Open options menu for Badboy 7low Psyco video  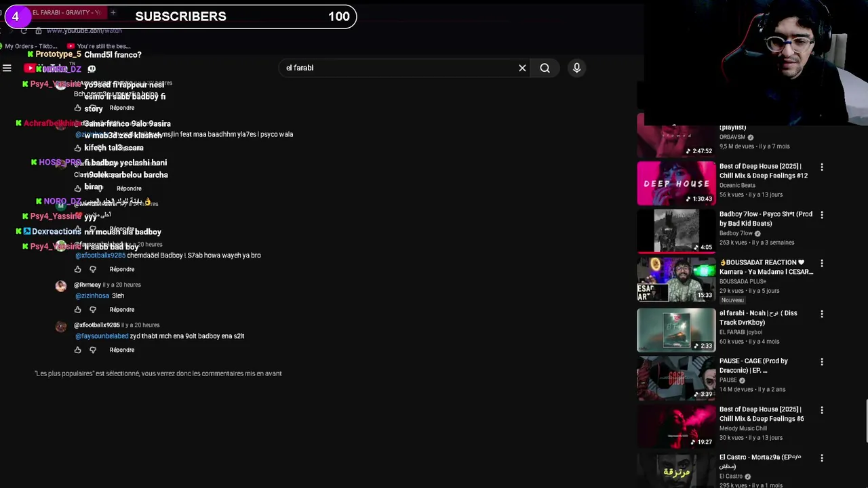pos(822,215)
